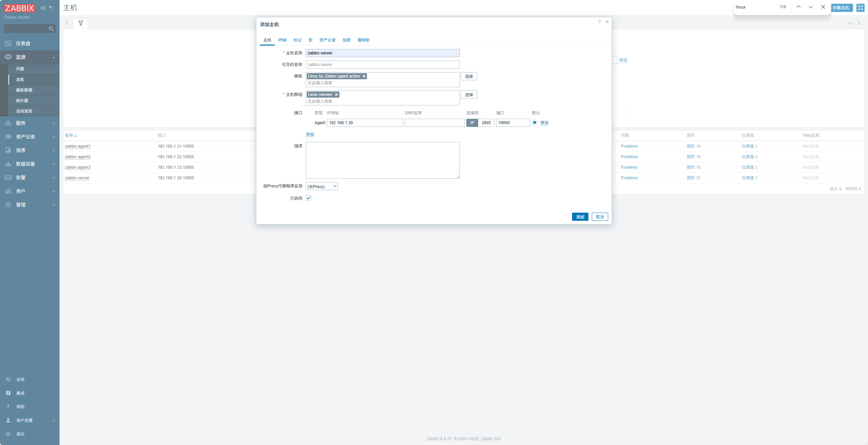Switch to the 宏 macros tab
The height and width of the screenshot is (445, 868).
pyautogui.click(x=311, y=40)
